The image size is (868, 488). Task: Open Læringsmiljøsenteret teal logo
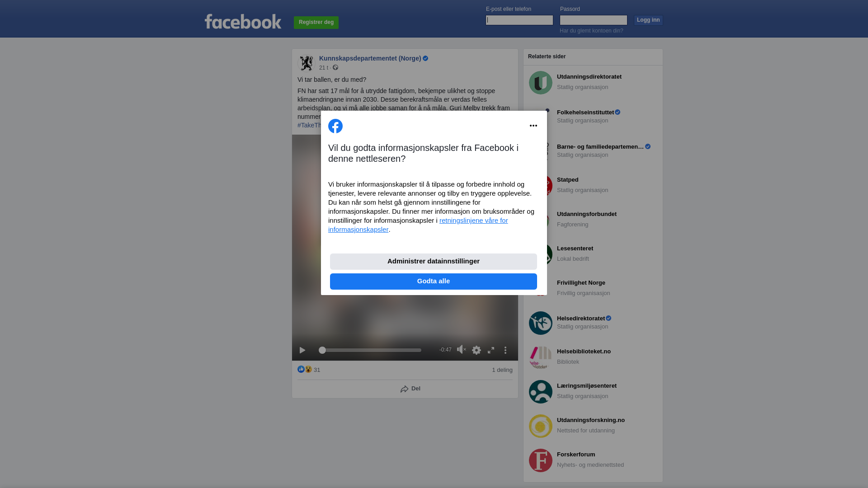click(x=541, y=392)
